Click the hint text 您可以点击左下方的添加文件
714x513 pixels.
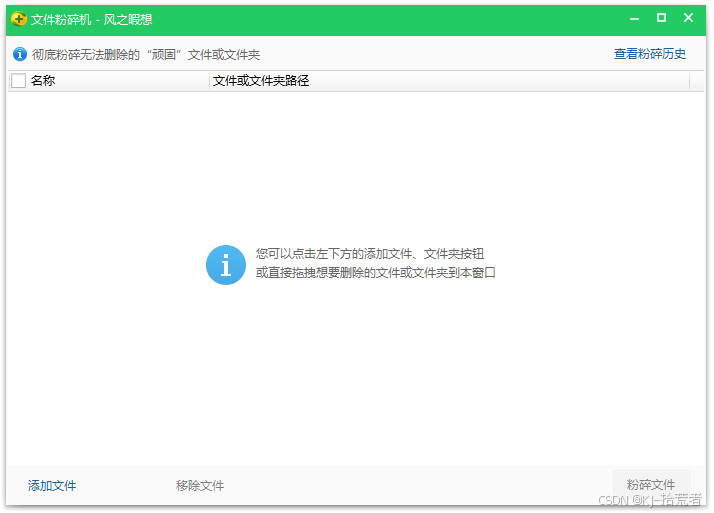pyautogui.click(x=334, y=254)
